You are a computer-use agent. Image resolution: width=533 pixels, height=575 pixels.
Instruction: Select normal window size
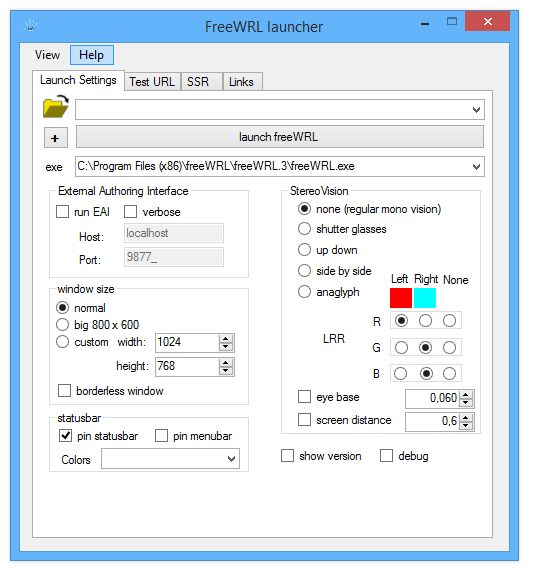(x=62, y=308)
